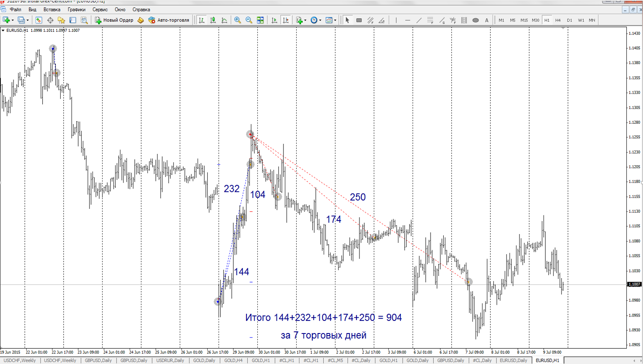Select the Andrews Pitchfork tool
643x364 pixels.
coord(453,20)
